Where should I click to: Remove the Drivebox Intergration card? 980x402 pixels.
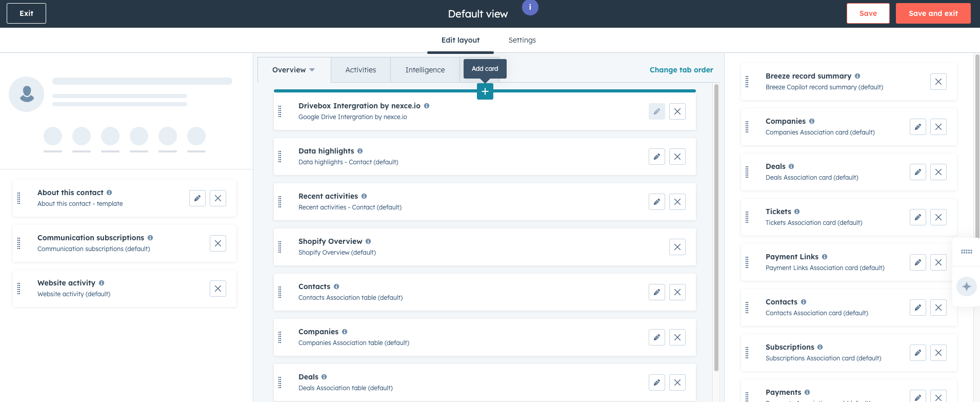pyautogui.click(x=677, y=111)
